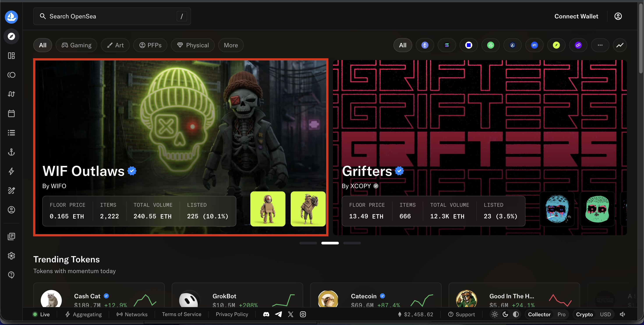Open the Instagram icon in footer
Screen dimensions: 644x325
click(x=303, y=314)
